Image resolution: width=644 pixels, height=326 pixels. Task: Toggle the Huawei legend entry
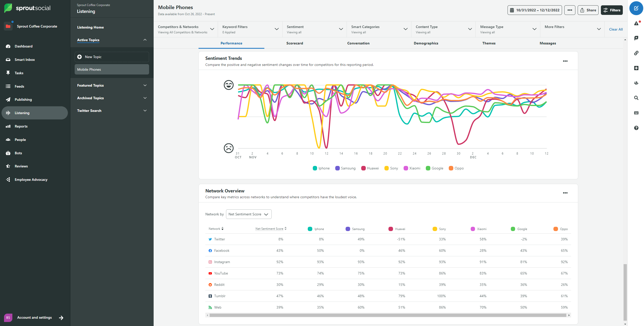(370, 168)
